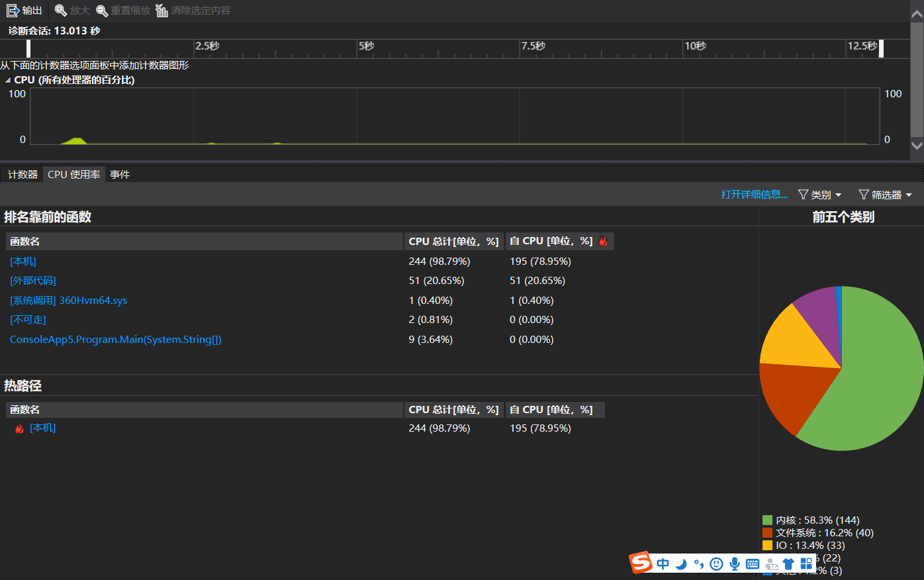
Task: Click the 2.5秒 mark on the timeline ruler
Action: pos(207,46)
